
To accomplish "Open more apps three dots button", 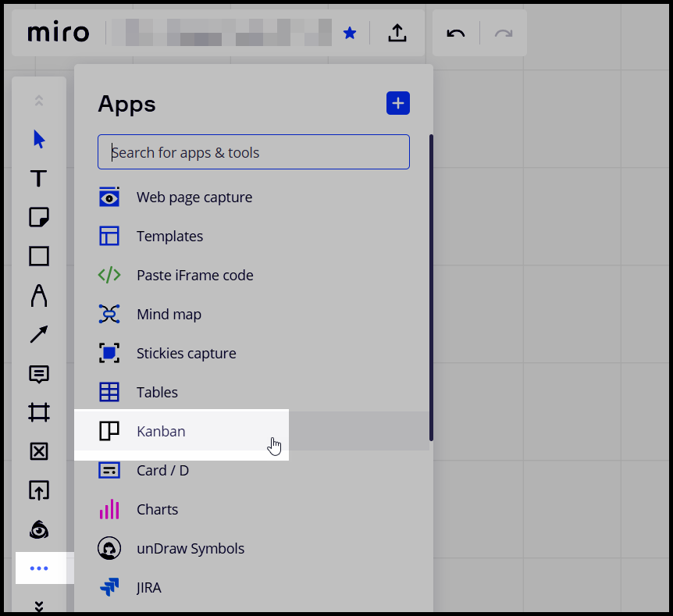I will pyautogui.click(x=39, y=568).
